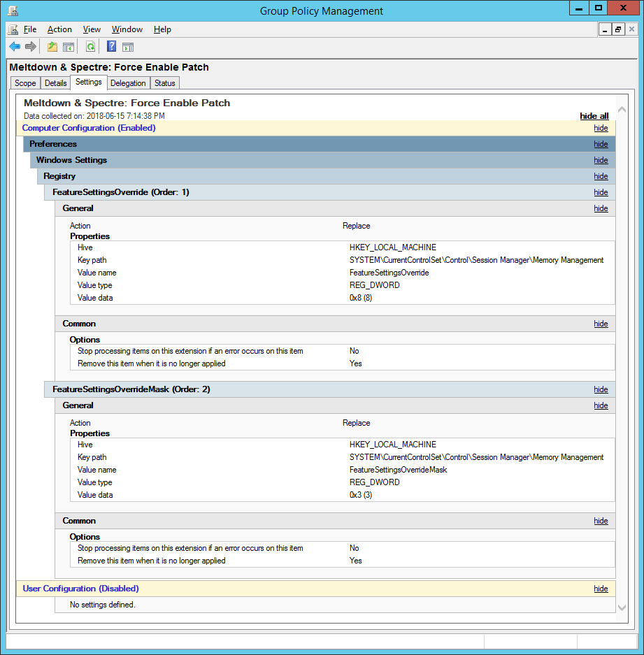Click the 'hide all' link
The height and width of the screenshot is (655, 644).
tap(594, 116)
